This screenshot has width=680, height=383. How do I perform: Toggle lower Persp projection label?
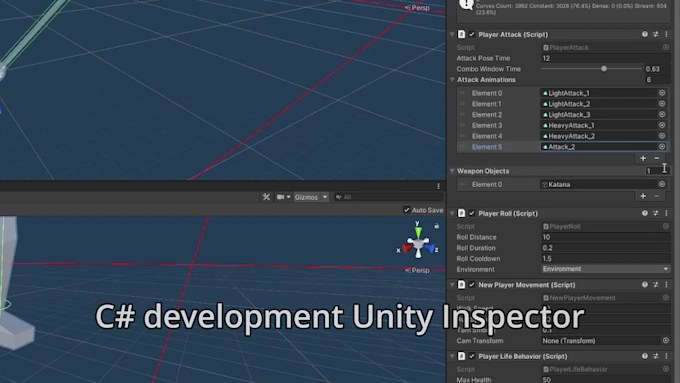pyautogui.click(x=417, y=270)
